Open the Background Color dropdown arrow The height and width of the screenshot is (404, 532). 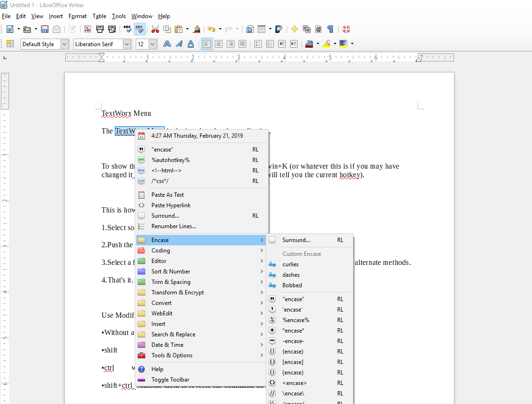click(352, 44)
